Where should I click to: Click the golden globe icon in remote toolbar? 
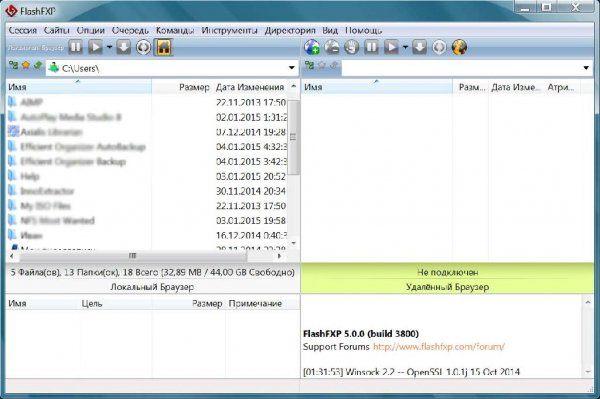click(459, 47)
